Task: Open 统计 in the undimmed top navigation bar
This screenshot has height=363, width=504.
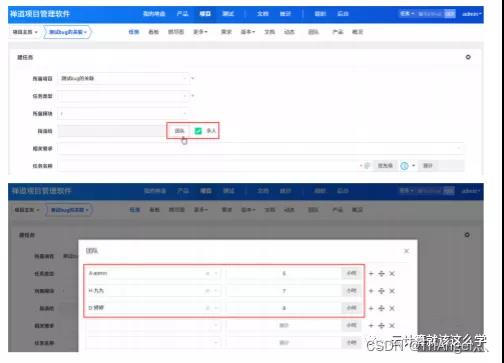Action: point(285,14)
